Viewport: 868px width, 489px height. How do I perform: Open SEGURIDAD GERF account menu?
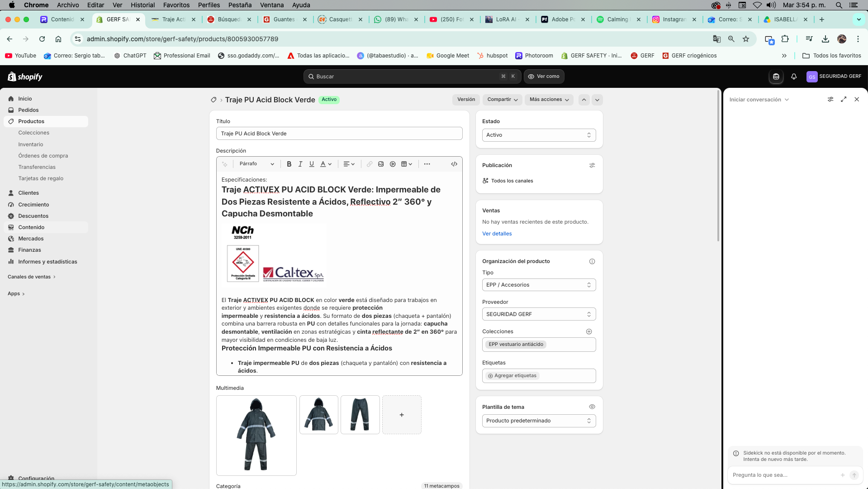pyautogui.click(x=834, y=77)
